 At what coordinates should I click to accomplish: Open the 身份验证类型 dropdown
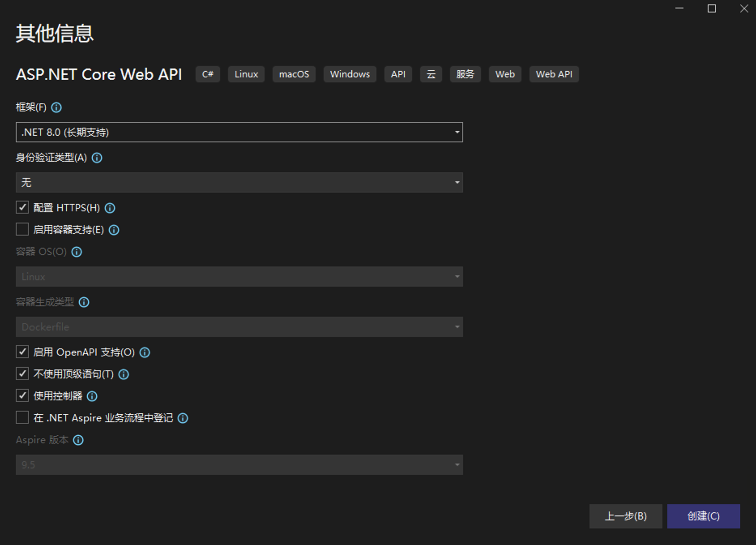(x=457, y=182)
